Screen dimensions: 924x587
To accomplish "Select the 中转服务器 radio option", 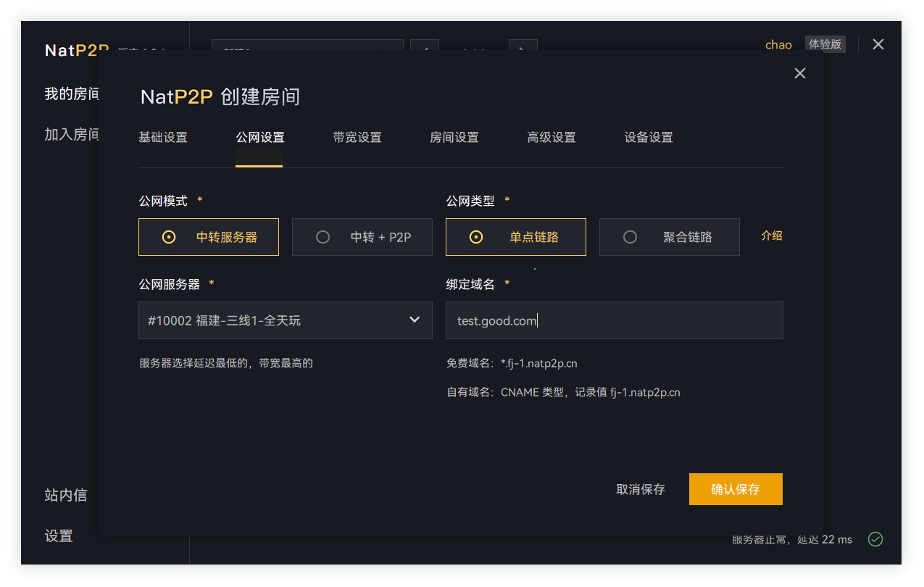I will (x=209, y=237).
